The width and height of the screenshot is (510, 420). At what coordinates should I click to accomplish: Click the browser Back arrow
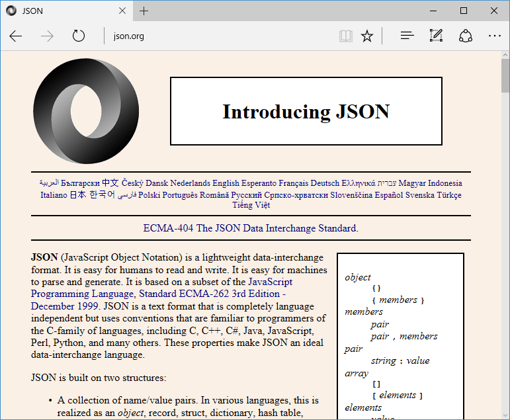[x=16, y=36]
